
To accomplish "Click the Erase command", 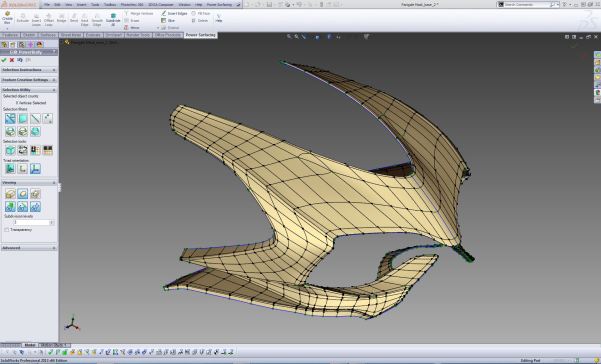I will [132, 21].
